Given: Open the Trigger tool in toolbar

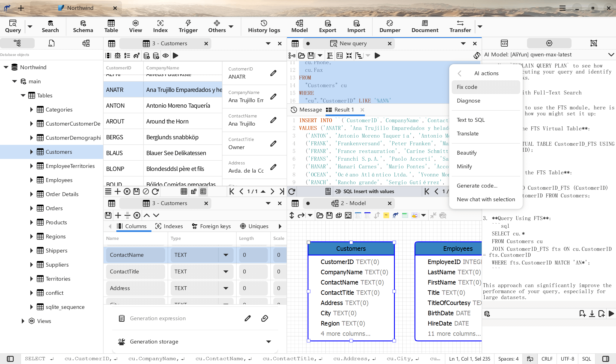Looking at the screenshot, I should 188,26.
